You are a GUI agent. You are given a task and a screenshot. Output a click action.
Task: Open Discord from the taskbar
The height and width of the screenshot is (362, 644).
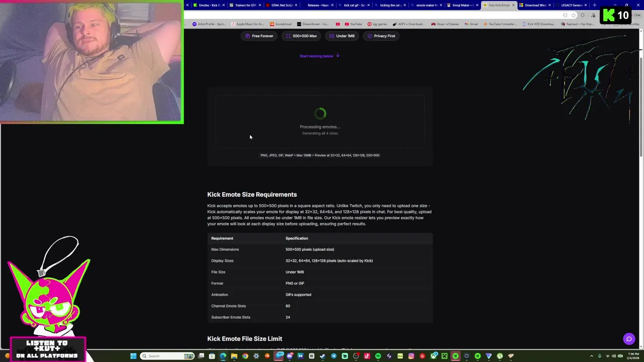[289, 356]
